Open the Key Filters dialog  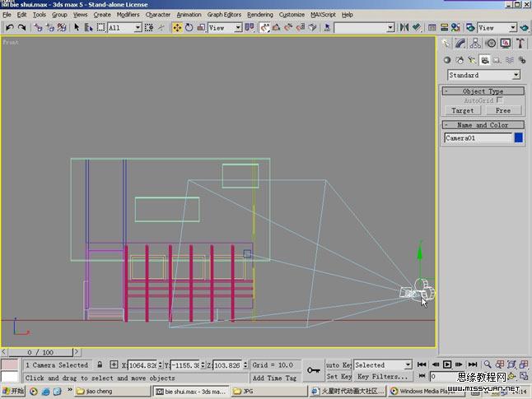pos(383,377)
